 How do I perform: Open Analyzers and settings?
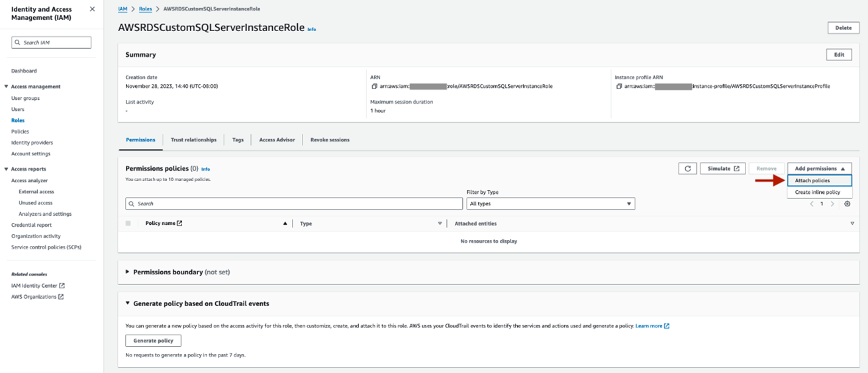click(x=45, y=214)
